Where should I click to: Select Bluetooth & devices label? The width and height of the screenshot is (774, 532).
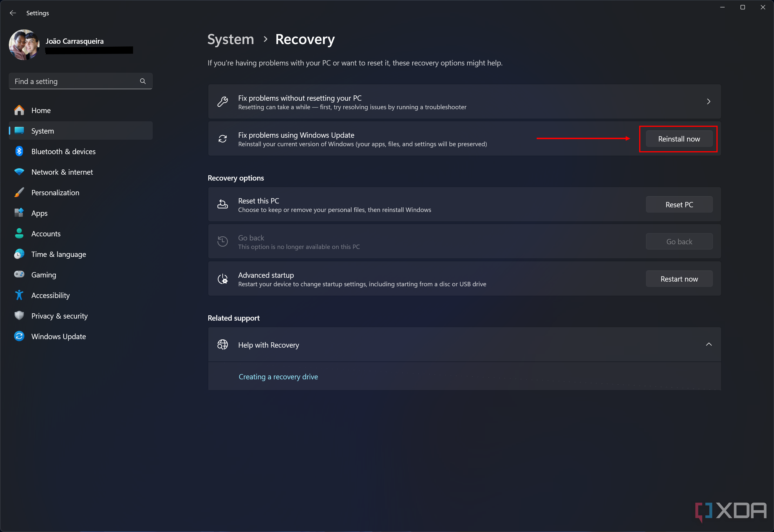click(x=63, y=152)
